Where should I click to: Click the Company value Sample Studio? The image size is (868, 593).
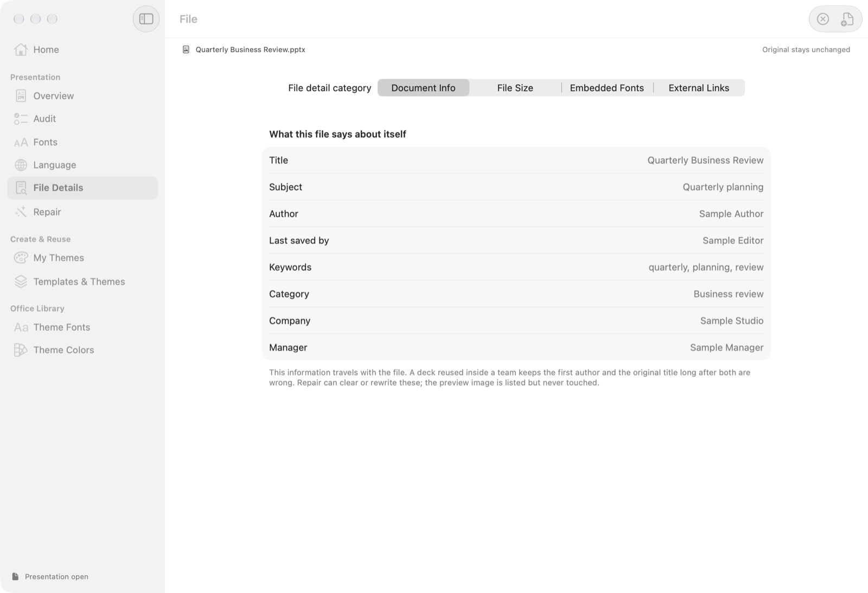click(x=731, y=321)
